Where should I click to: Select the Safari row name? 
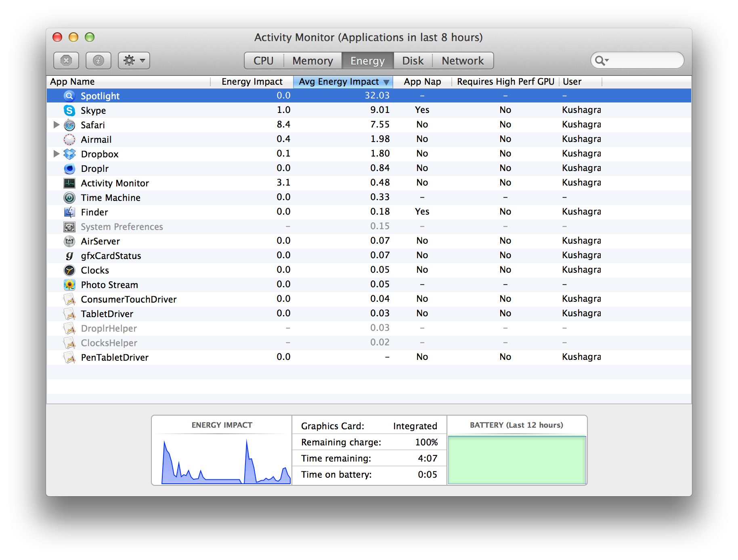[93, 125]
